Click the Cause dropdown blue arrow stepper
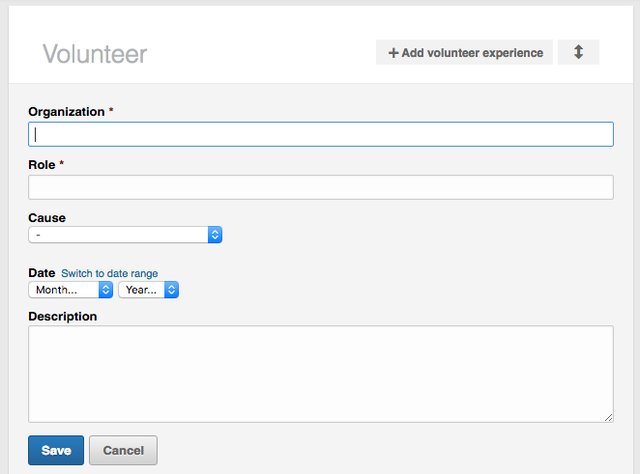Screen dimensions: 640x474 pos(214,234)
